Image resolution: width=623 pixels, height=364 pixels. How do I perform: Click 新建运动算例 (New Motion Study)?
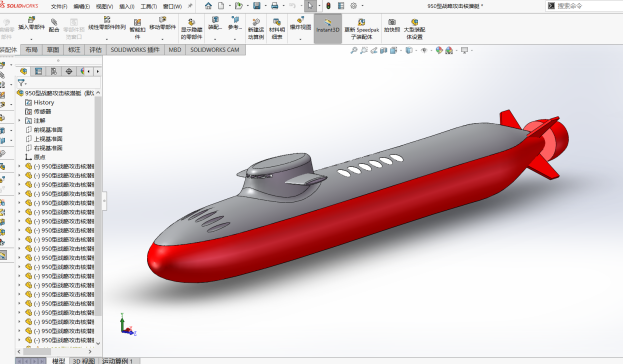click(x=256, y=29)
